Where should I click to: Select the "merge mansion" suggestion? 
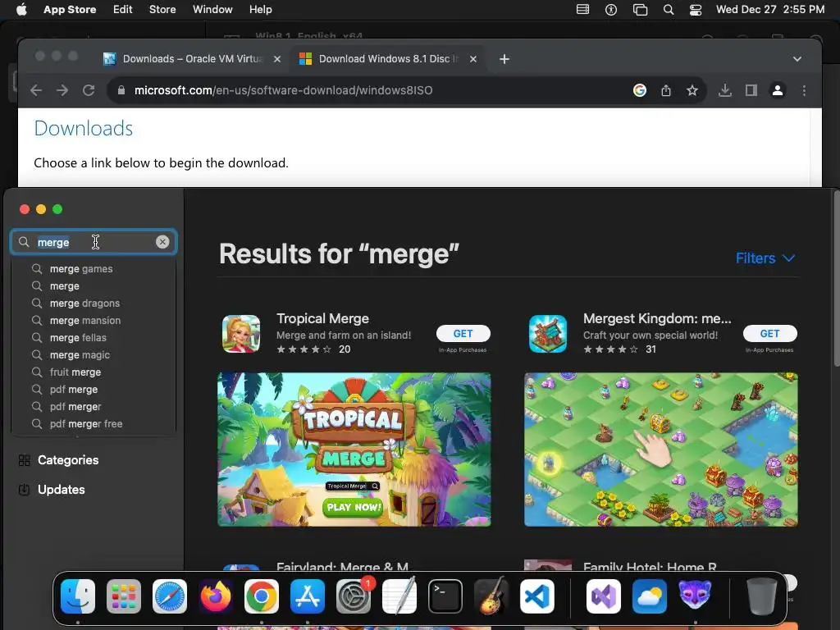85,321
